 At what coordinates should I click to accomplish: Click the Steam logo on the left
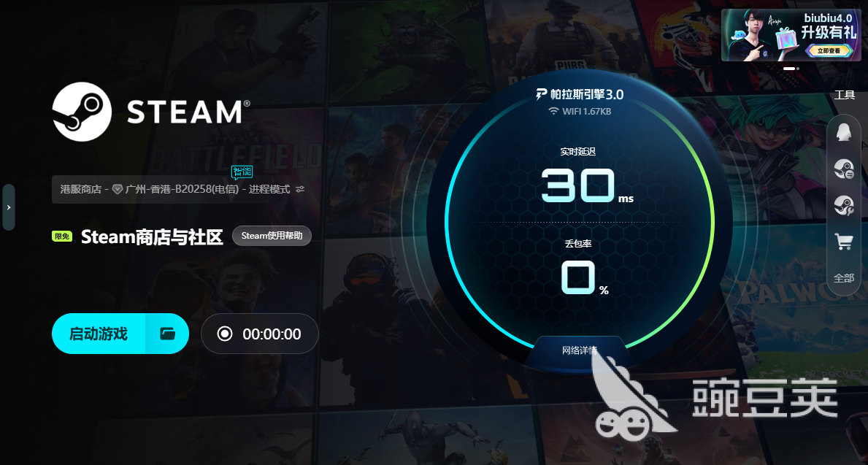(x=82, y=112)
